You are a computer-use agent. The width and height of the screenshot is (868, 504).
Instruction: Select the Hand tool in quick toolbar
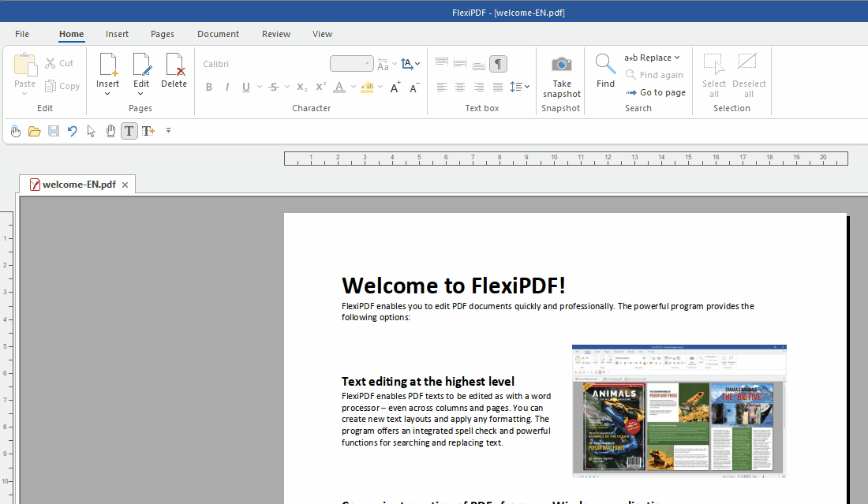pos(110,131)
